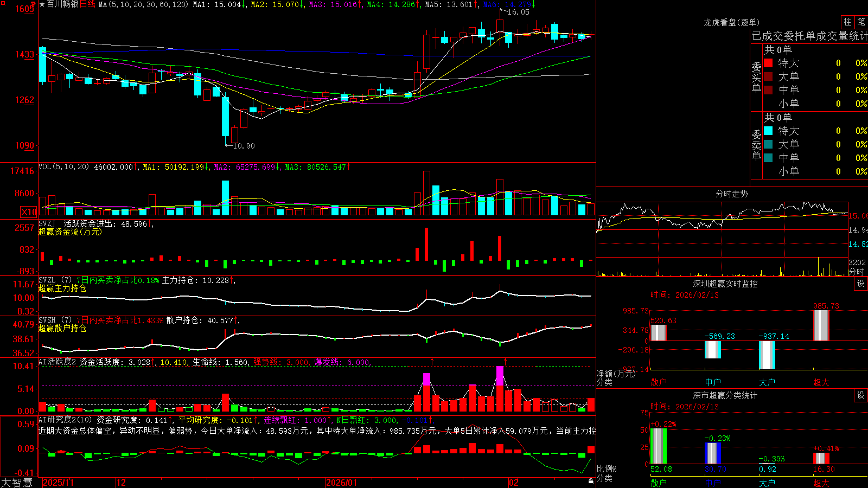This screenshot has height=488, width=868.
Task: Click the VOL(5,10,20) indicator label
Action: 64,167
